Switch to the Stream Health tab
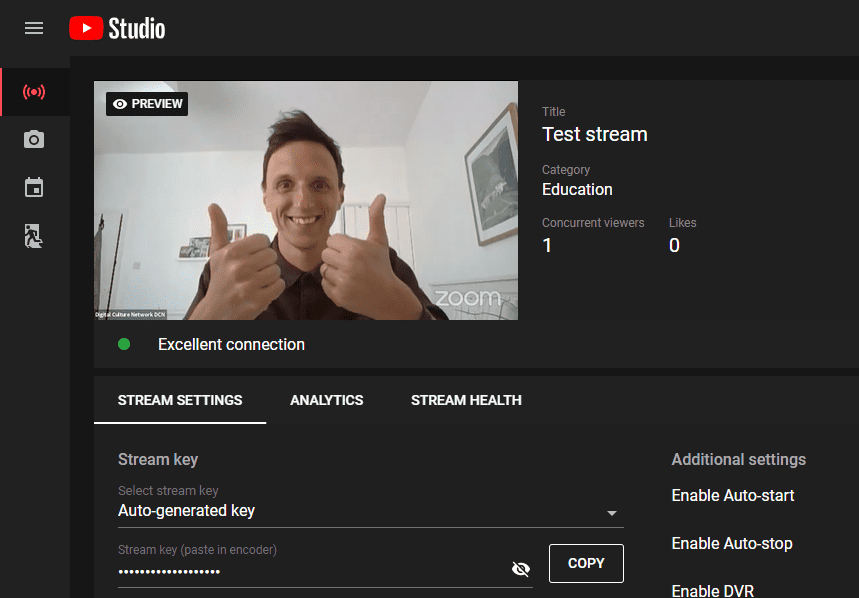 coord(466,400)
